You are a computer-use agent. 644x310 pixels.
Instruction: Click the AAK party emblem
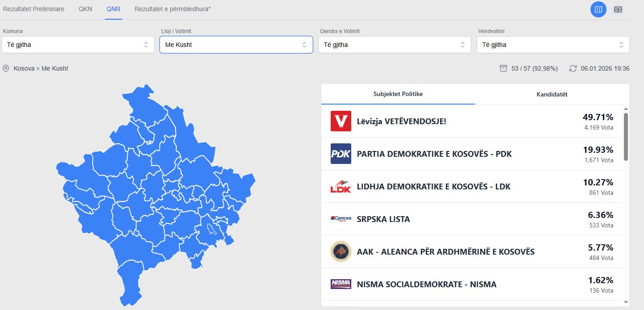coord(341,251)
